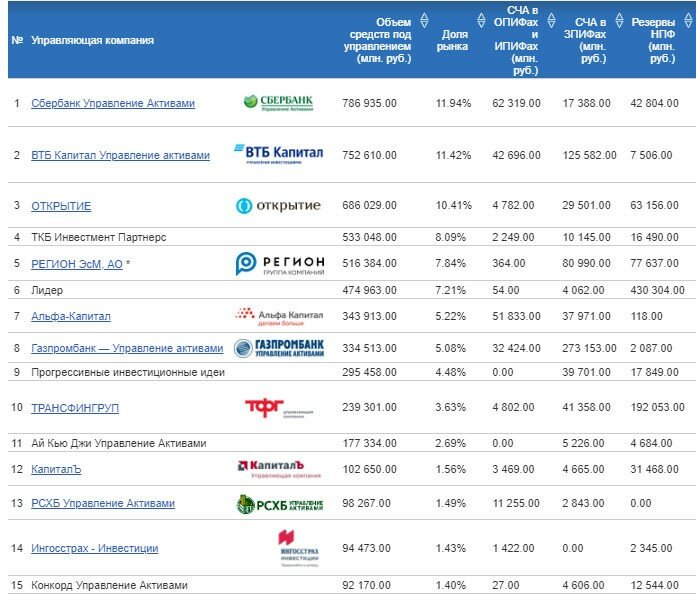Sort by Объем средств под управлением arrows
Viewport: 696px width, 596px height.
click(x=423, y=20)
